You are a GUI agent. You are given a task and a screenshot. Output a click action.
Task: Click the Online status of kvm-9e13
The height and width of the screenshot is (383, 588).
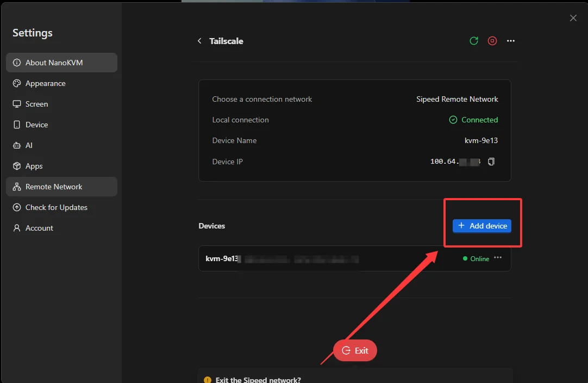pos(476,259)
